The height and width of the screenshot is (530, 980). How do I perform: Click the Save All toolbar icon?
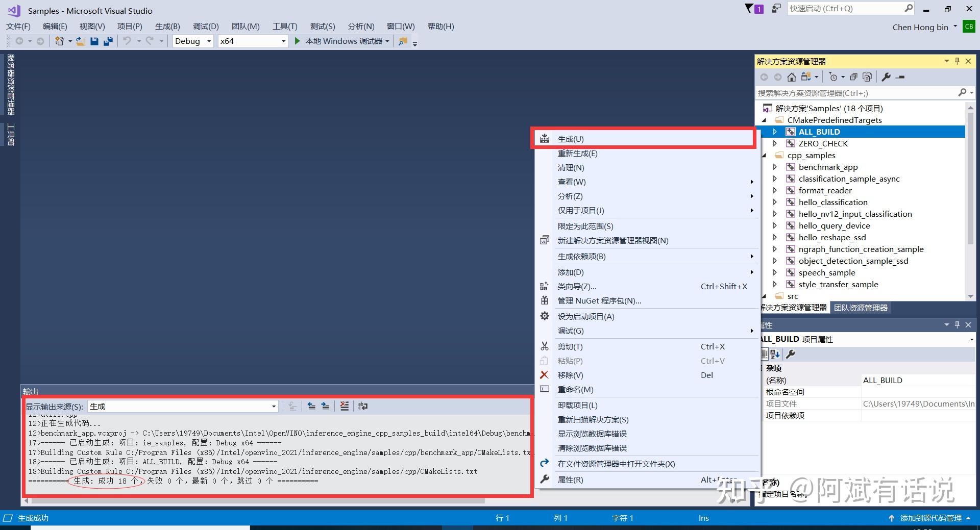(108, 41)
